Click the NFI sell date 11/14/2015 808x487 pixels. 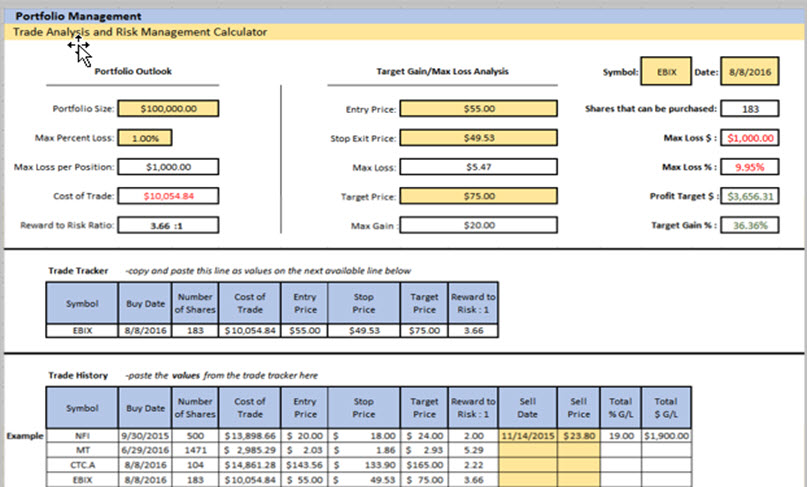coord(528,436)
